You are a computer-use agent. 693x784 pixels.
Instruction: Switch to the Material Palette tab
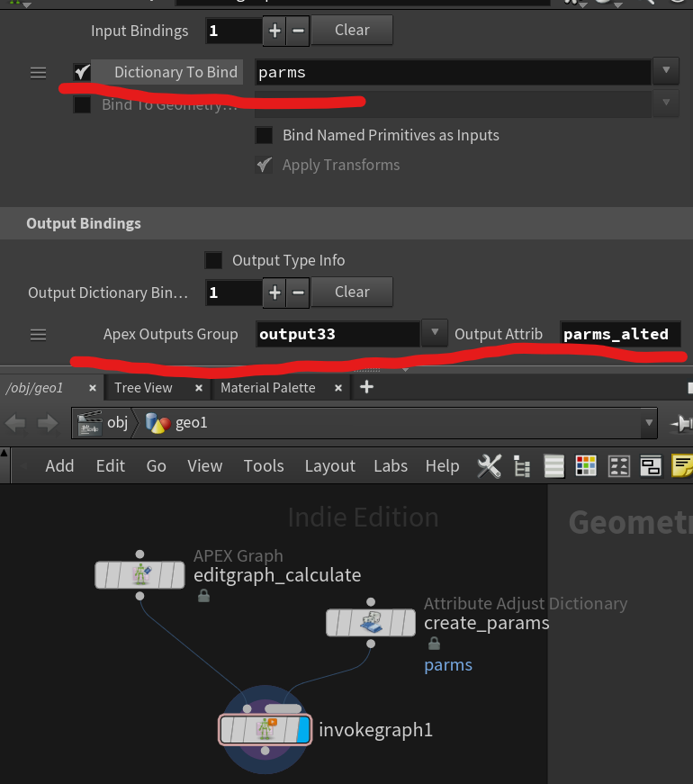(267, 387)
